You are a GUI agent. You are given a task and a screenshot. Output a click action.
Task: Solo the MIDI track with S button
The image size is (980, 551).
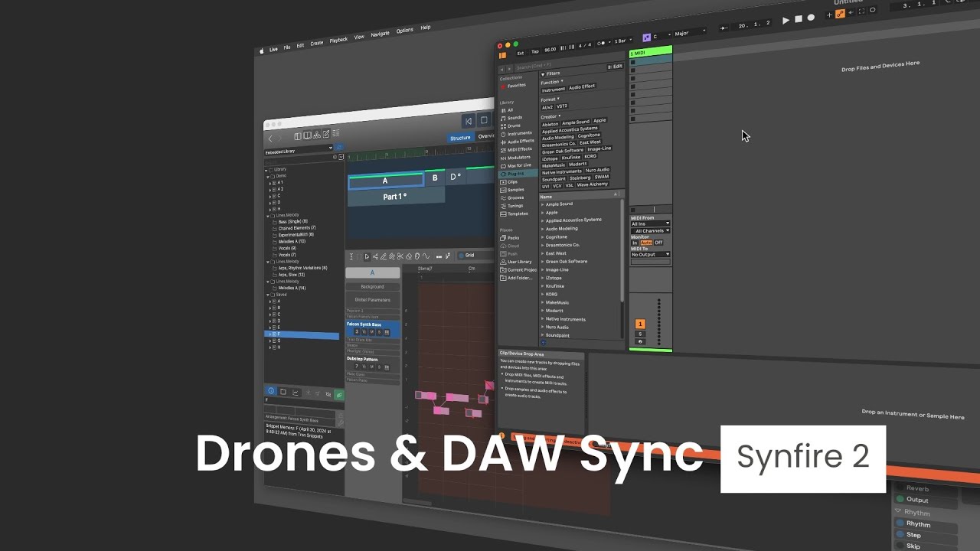tap(640, 334)
